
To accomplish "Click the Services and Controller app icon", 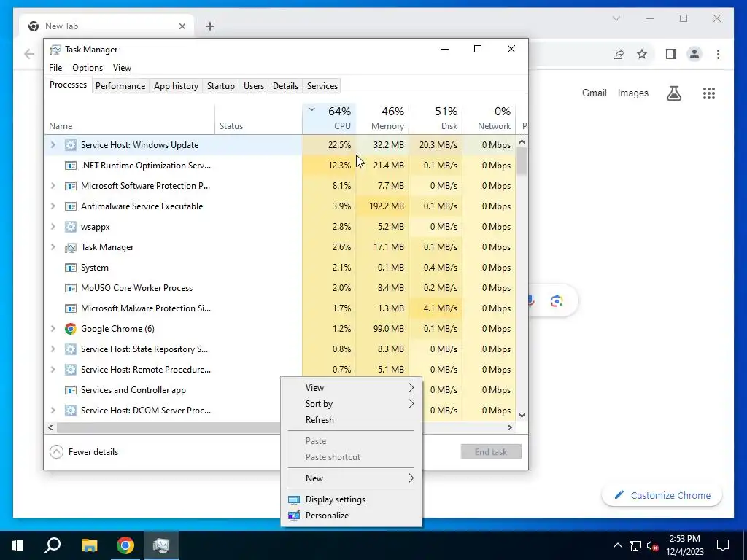I will pos(71,390).
